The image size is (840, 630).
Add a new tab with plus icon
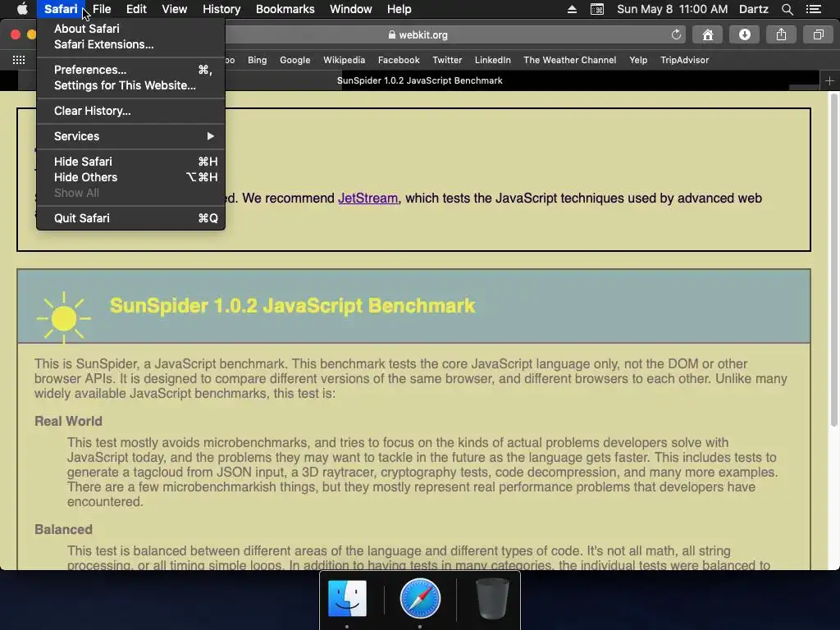click(x=830, y=81)
